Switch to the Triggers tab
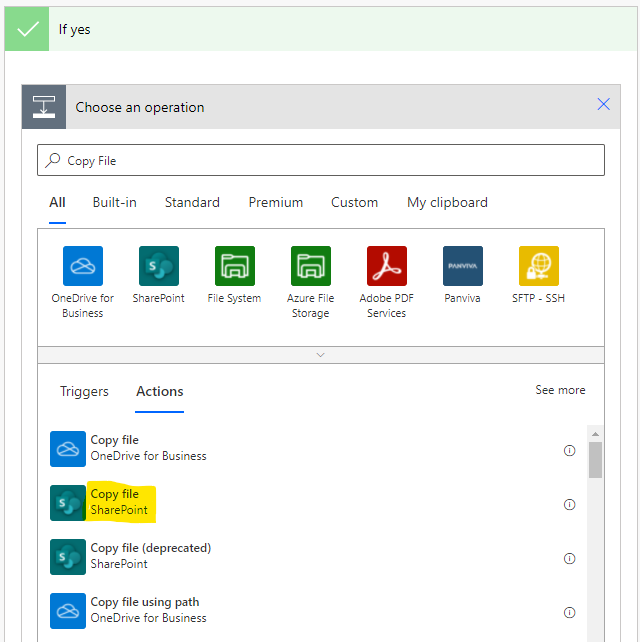Screen dimensions: 640x642 coord(84,391)
